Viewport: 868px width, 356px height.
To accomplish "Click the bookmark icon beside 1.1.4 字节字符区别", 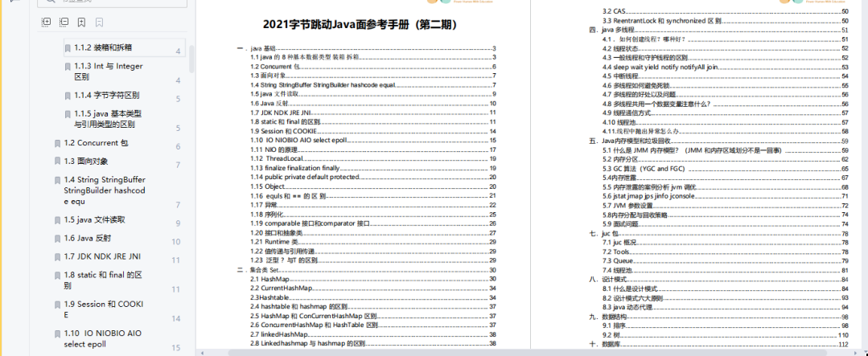I will pyautogui.click(x=68, y=96).
